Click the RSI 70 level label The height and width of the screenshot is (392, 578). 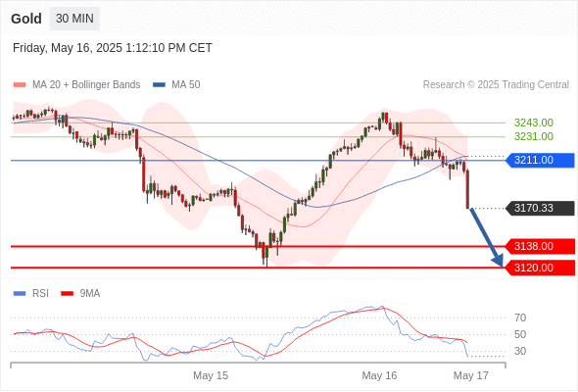pyautogui.click(x=520, y=318)
